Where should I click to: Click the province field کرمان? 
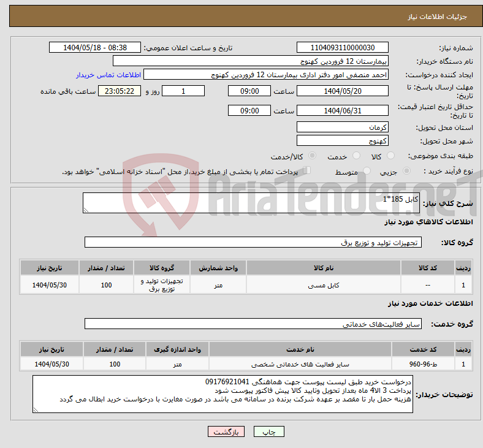click(x=342, y=127)
